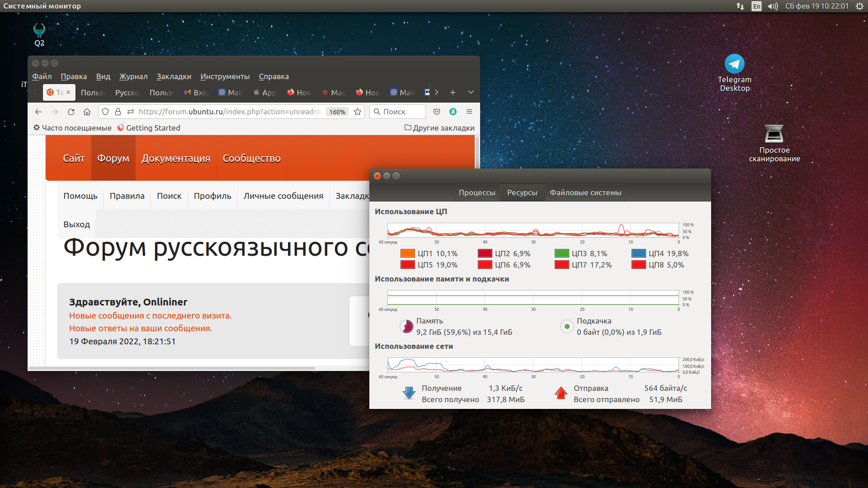Viewport: 868px width, 488px height.
Task: Open the system power menu indicator
Action: tap(859, 6)
